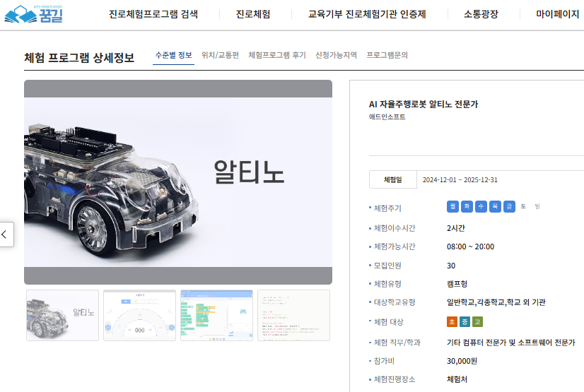This screenshot has width=584, height=392.
Task: Click the 화 weekday badge
Action: pyautogui.click(x=467, y=206)
